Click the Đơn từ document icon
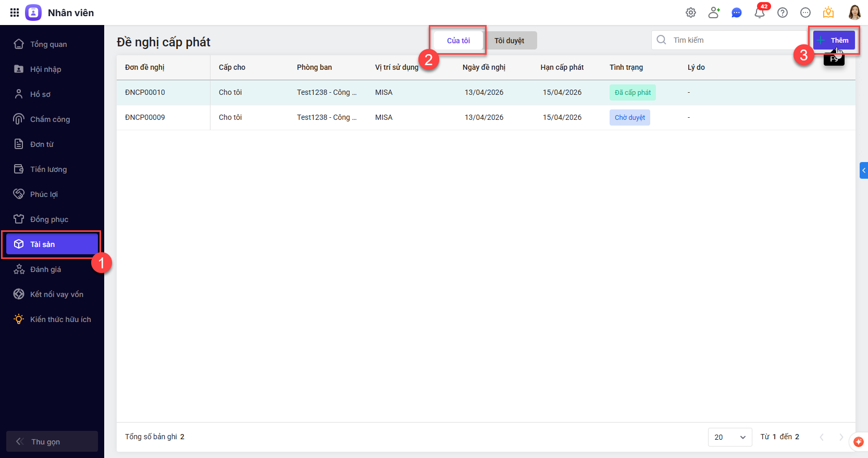 coord(19,144)
